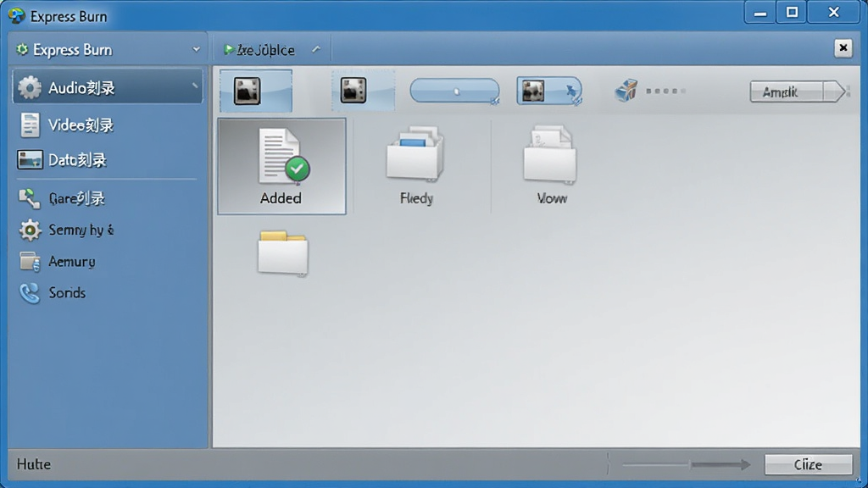This screenshot has height=488, width=868.
Task: Click the gear icon beside Audio刻录
Action: [30, 87]
